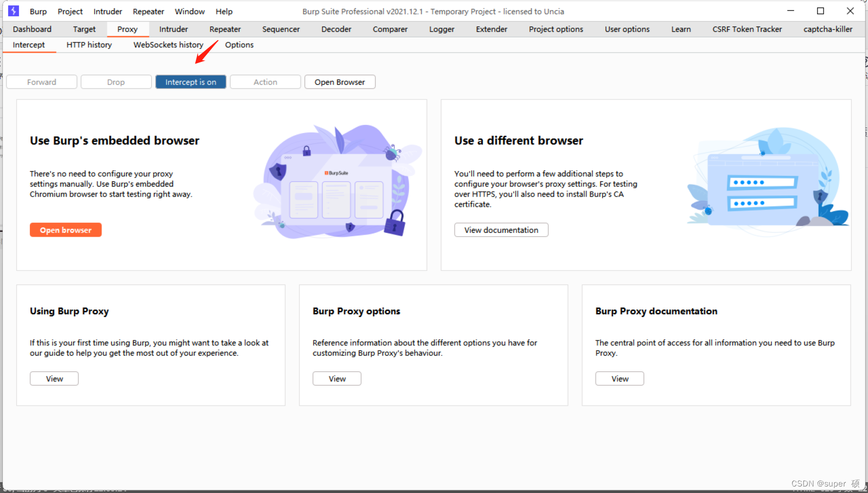Viewport: 868px width, 493px height.
Task: Minimize the Burp Suite window
Action: pyautogui.click(x=791, y=11)
